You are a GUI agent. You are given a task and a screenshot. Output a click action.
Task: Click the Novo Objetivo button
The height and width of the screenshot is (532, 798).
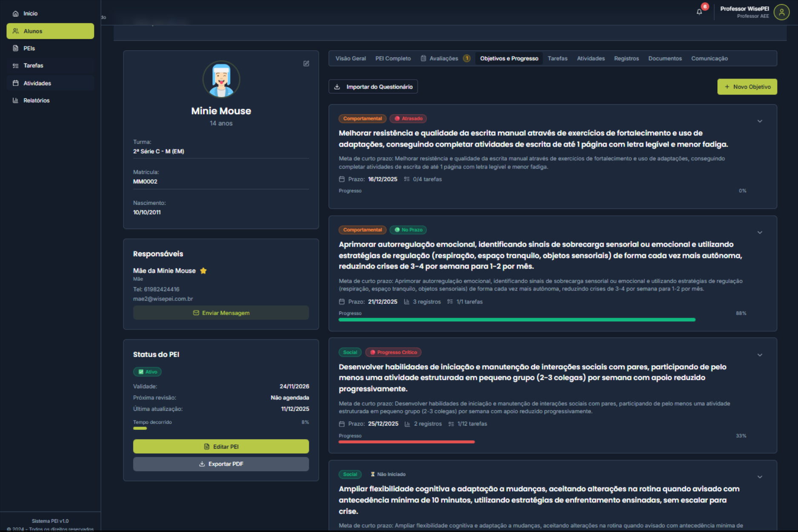(x=747, y=87)
